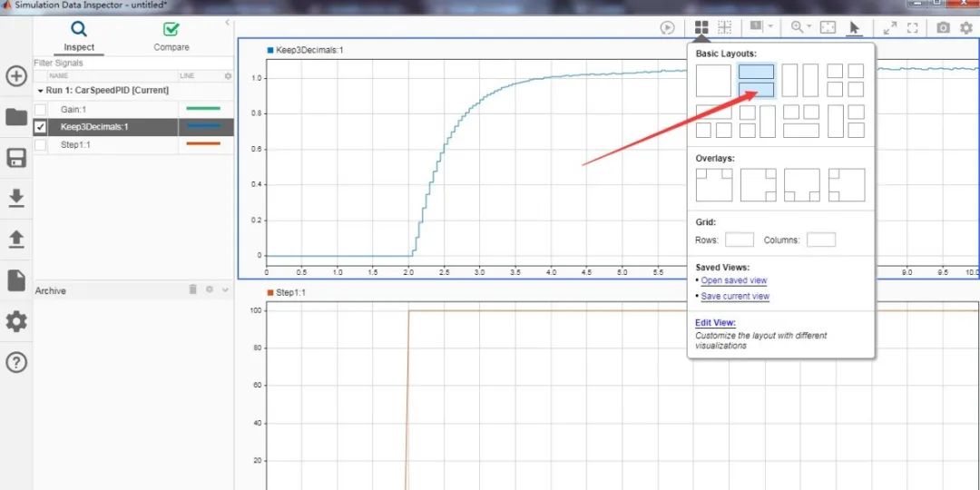Open Help question mark icon
The image size is (980, 490).
pyautogui.click(x=16, y=362)
